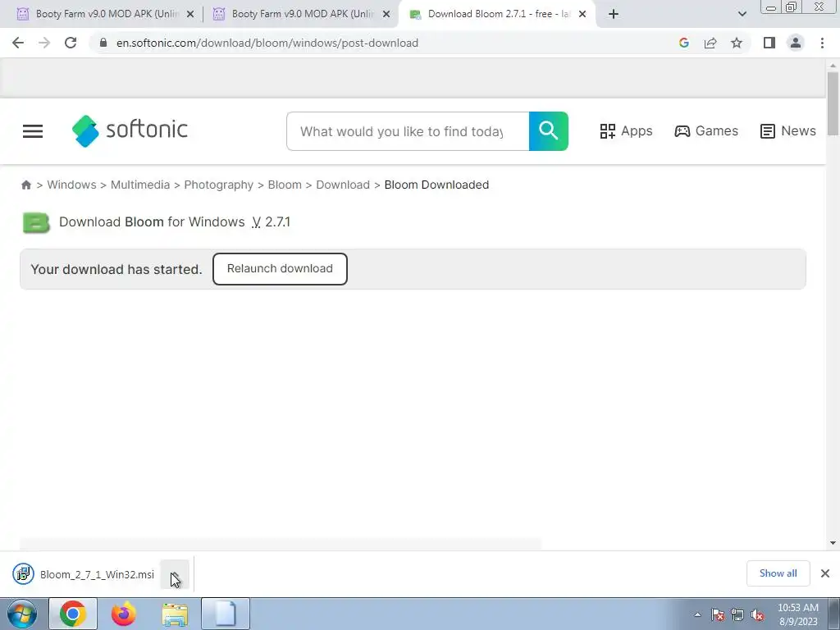Click the green Bloom app icon
This screenshot has height=630, width=840.
point(36,223)
